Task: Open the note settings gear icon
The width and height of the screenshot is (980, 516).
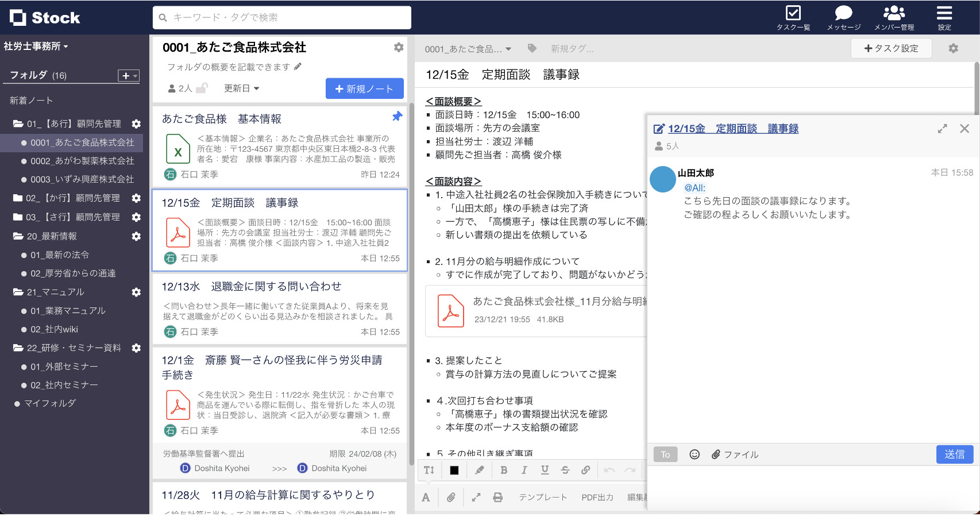Action: click(x=954, y=48)
